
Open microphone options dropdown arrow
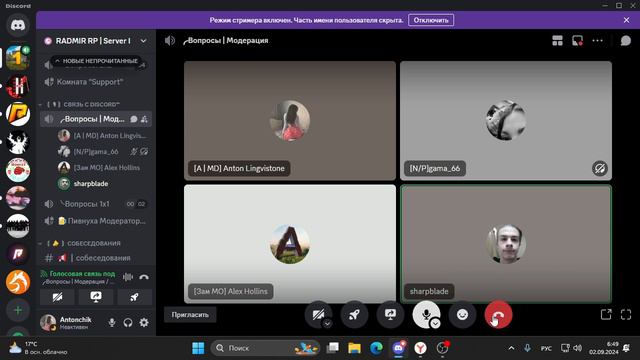[x=435, y=324]
